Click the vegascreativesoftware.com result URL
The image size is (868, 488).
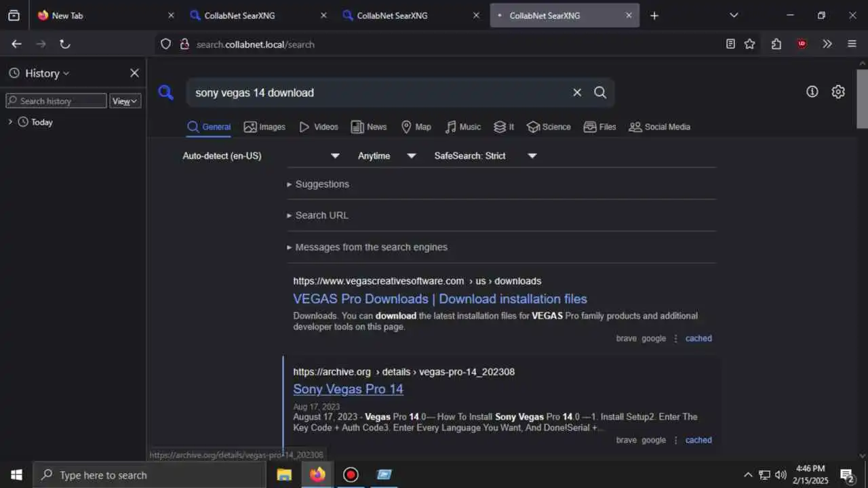417,281
